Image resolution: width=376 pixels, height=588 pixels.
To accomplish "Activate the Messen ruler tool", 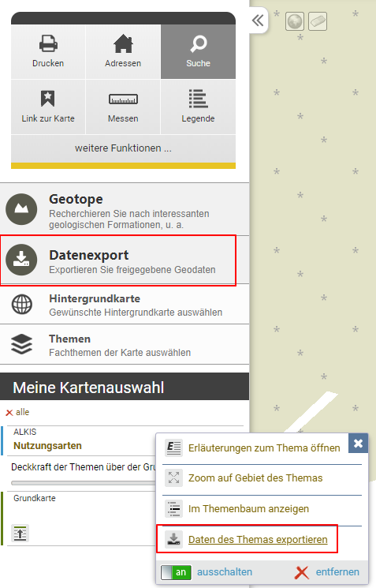I will point(123,107).
